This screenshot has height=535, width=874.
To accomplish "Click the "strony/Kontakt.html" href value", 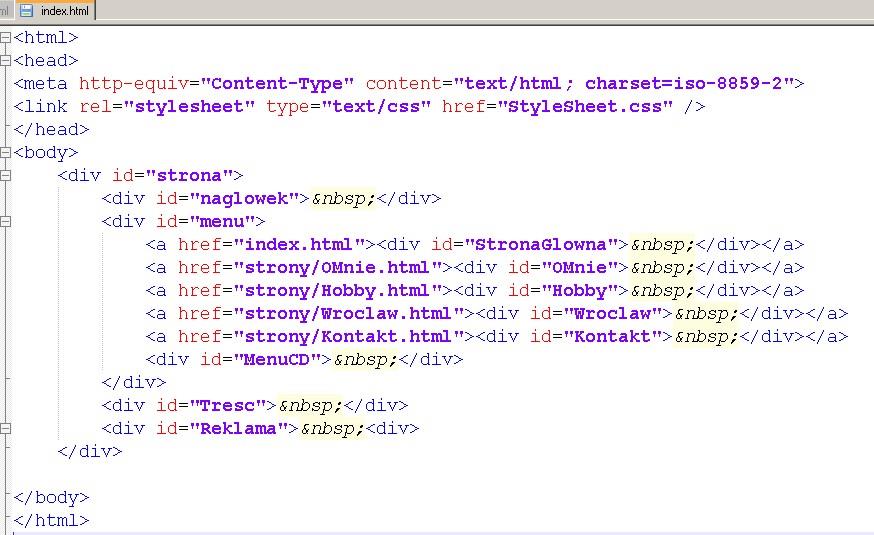I will (348, 337).
